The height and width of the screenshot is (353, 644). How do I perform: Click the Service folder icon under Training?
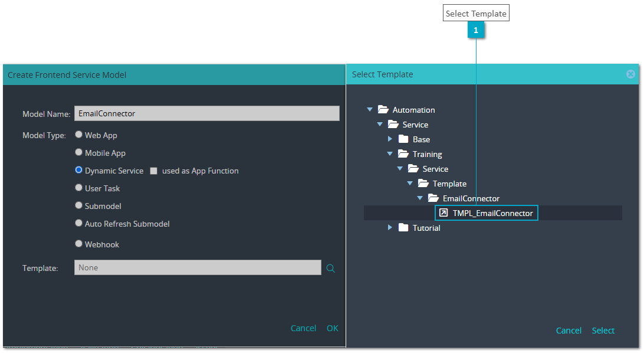[x=413, y=169]
